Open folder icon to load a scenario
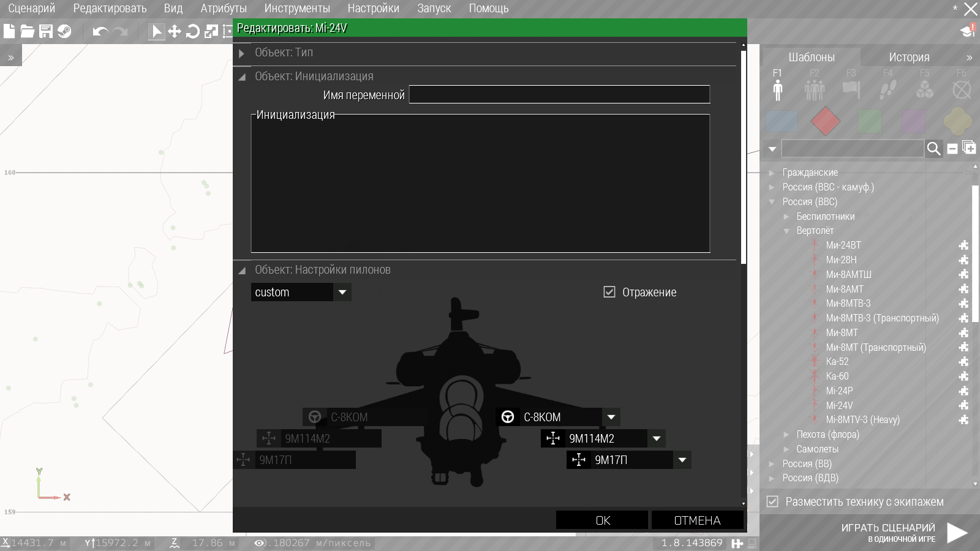The height and width of the screenshot is (551, 980). pyautogui.click(x=28, y=31)
